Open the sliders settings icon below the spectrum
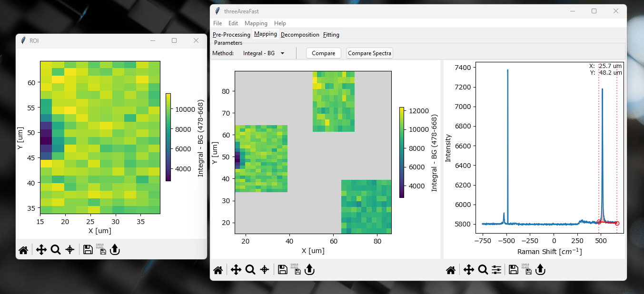 [496, 270]
